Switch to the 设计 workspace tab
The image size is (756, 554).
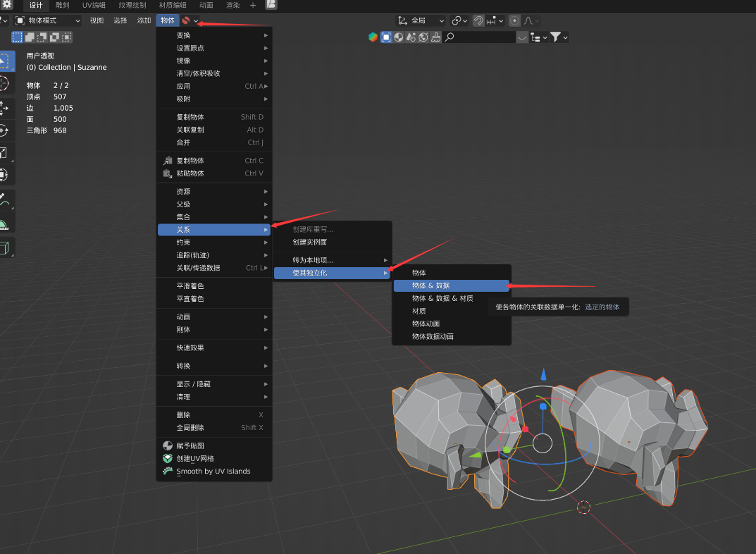[x=36, y=6]
